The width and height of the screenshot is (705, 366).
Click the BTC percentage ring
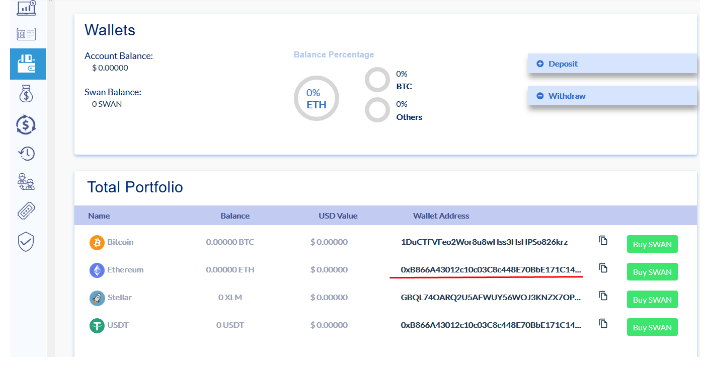377,80
